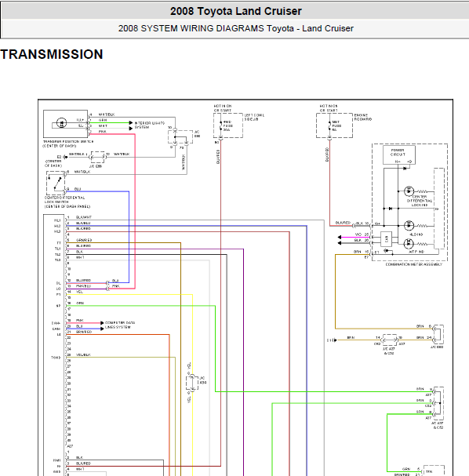469x476 pixels.
Task: Click the "YEL/BLK" wire label at pin 25
Action: [83, 354]
